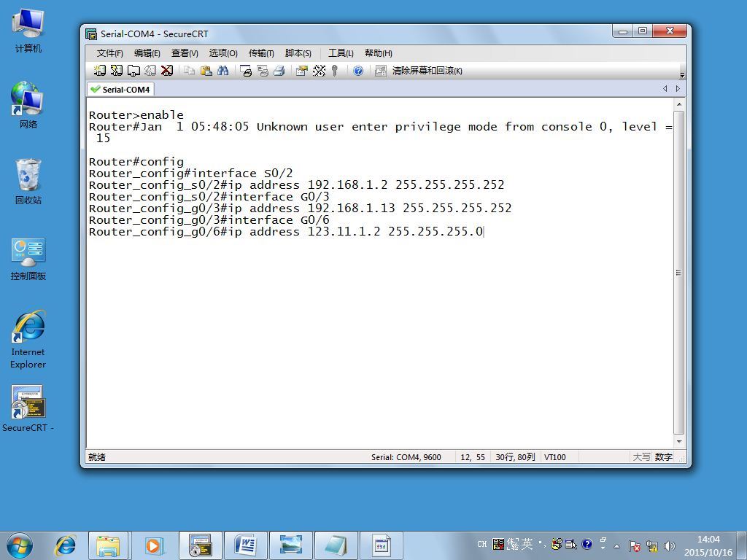Open the SecureCRT desktop shortcut
Screen dimensions: 747x560
[x=28, y=408]
